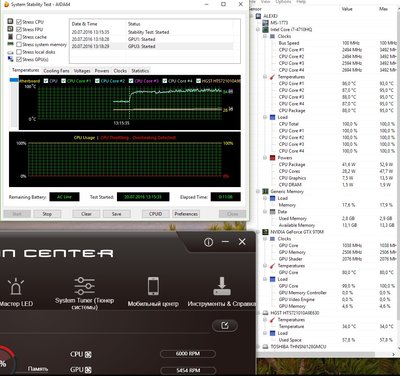400x376 pixels.
Task: Switch to the Cooling Fans tab
Action: pyautogui.click(x=56, y=71)
